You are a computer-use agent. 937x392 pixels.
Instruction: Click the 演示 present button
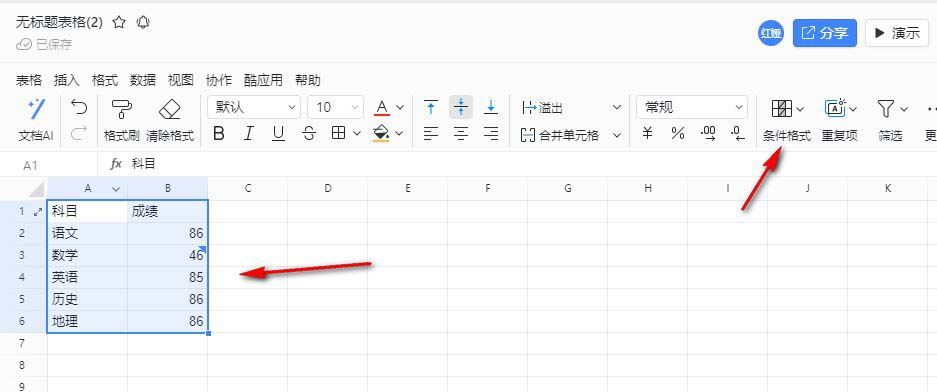coord(897,33)
